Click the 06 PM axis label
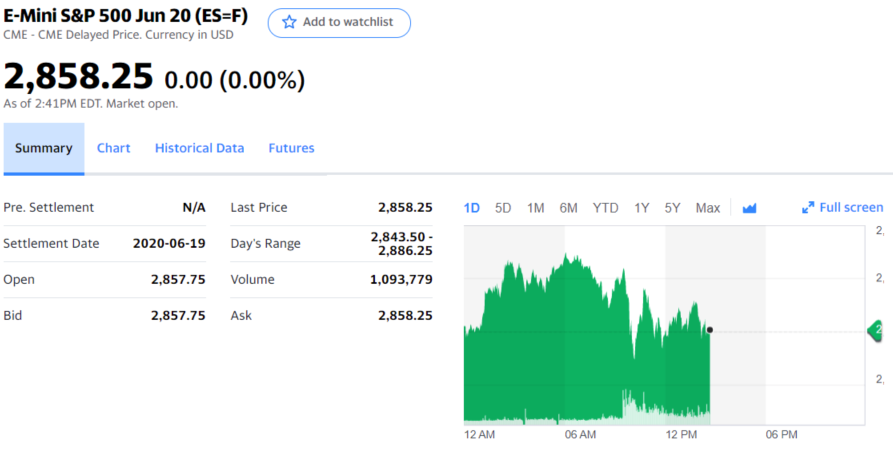The width and height of the screenshot is (893, 449). tap(781, 435)
